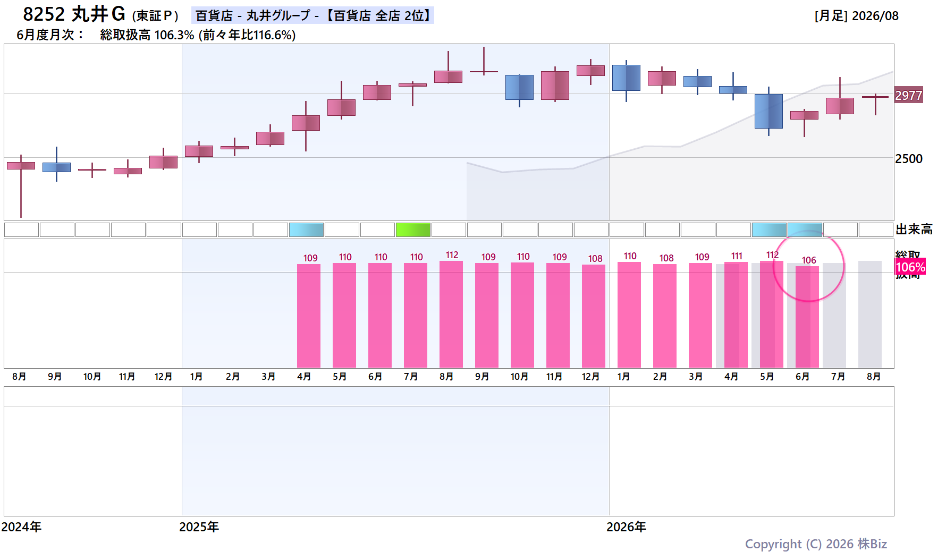This screenshot has width=946, height=560.
Task: Click the 2025年 year label
Action: click(x=199, y=527)
